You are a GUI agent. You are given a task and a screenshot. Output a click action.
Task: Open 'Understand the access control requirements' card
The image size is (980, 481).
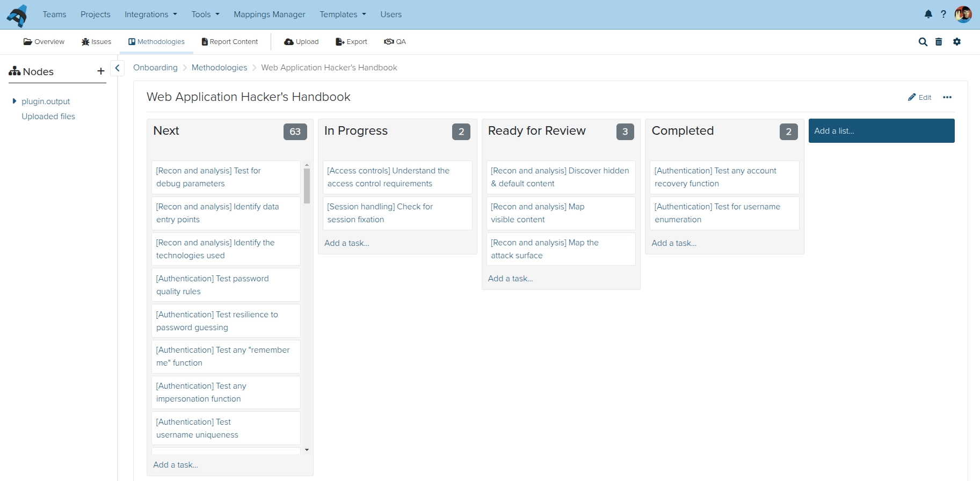tap(397, 177)
